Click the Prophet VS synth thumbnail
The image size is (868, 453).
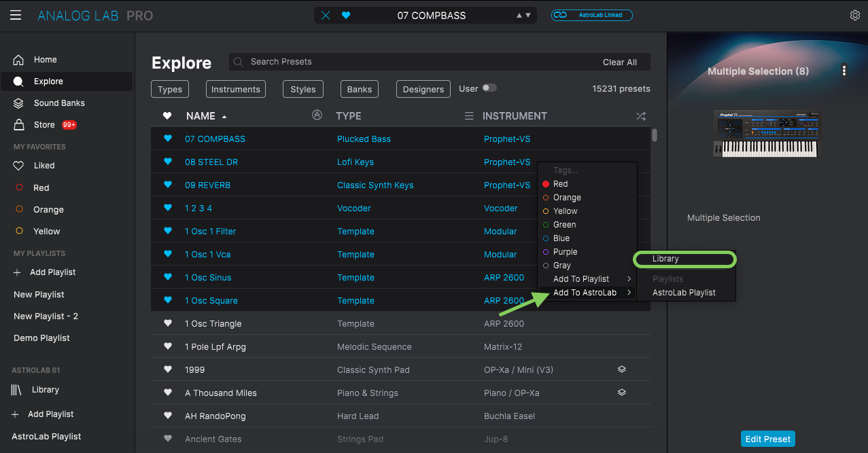767,134
